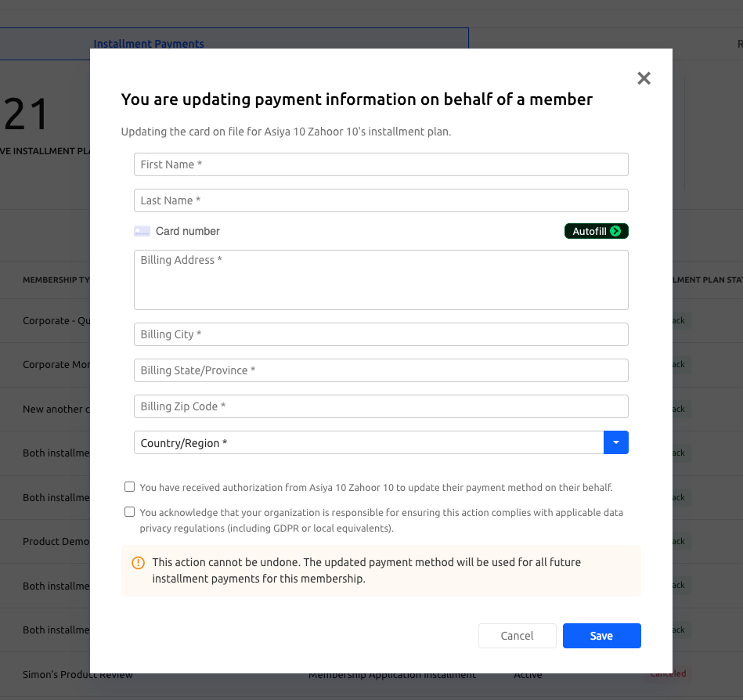Check the GDPR acknowledgement checkbox

tap(129, 512)
